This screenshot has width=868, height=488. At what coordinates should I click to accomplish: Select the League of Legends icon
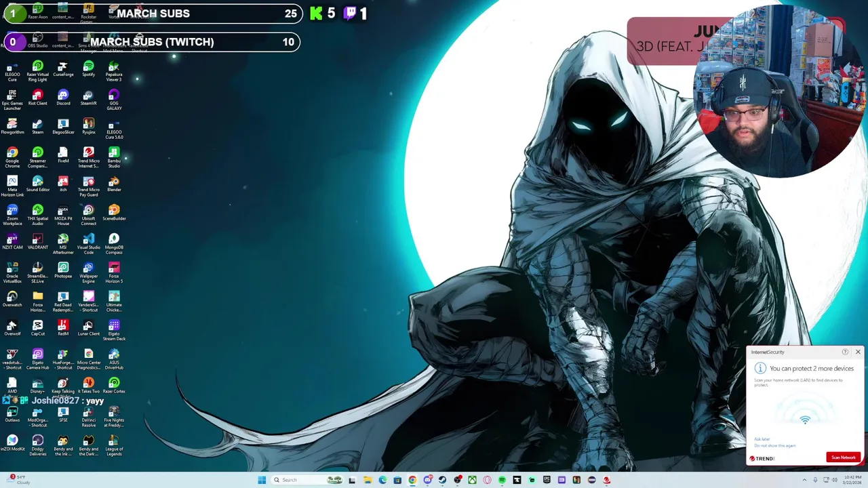[114, 446]
